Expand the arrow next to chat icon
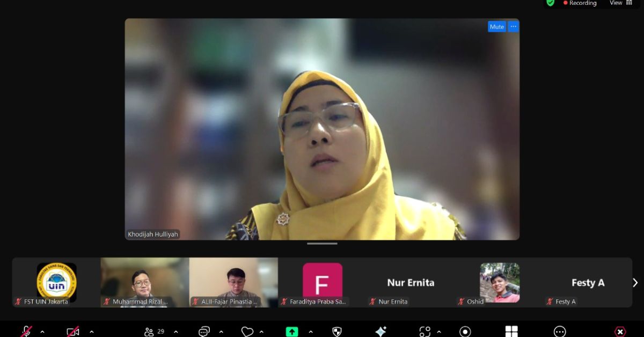644x337 pixels. pyautogui.click(x=221, y=332)
